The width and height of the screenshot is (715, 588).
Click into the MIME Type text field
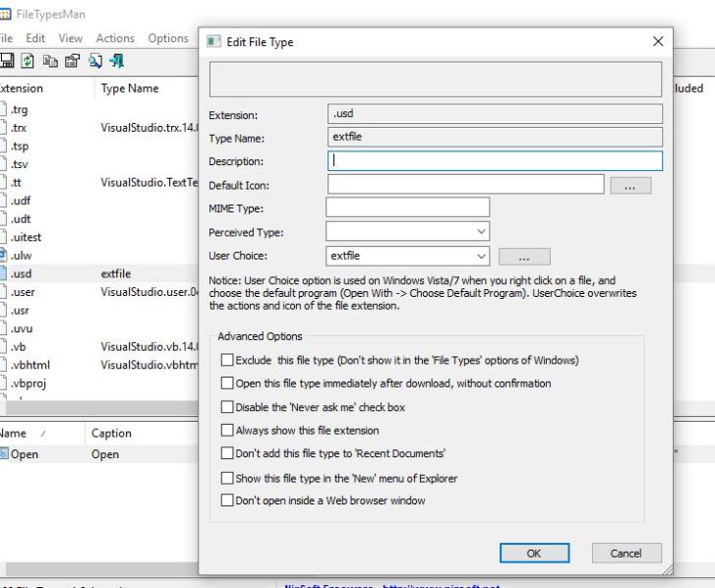click(407, 207)
